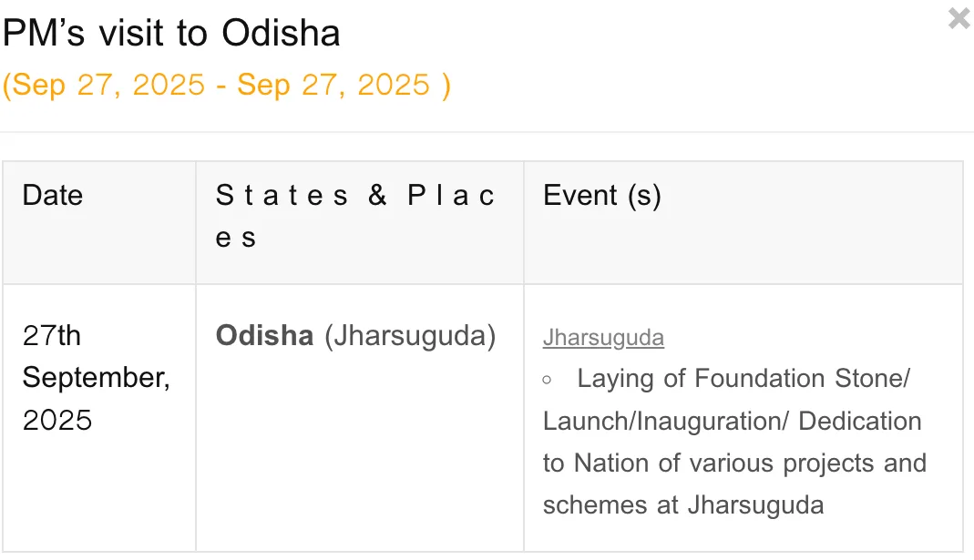Click the bullet circle before Laying
This screenshot has height=560, width=974.
coord(547,379)
